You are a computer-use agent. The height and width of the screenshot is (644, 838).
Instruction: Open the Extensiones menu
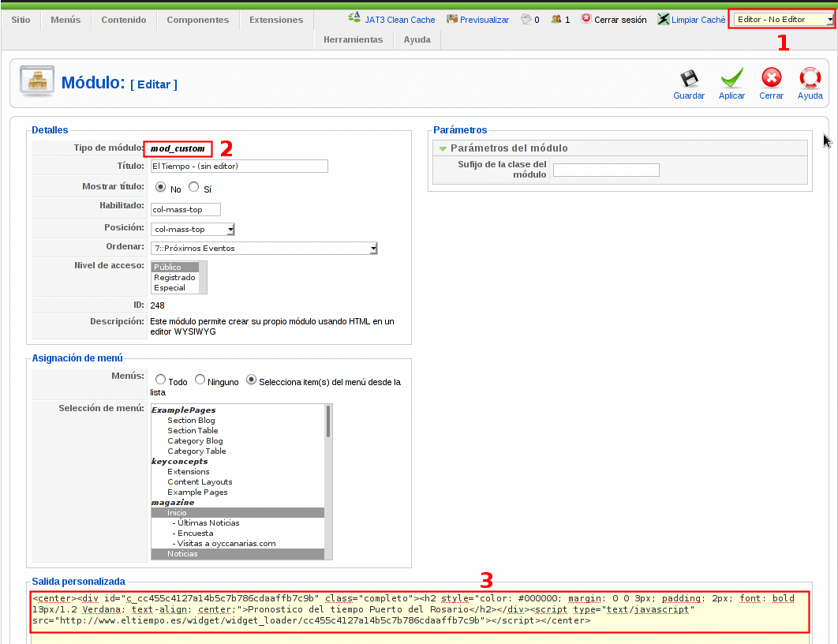275,20
